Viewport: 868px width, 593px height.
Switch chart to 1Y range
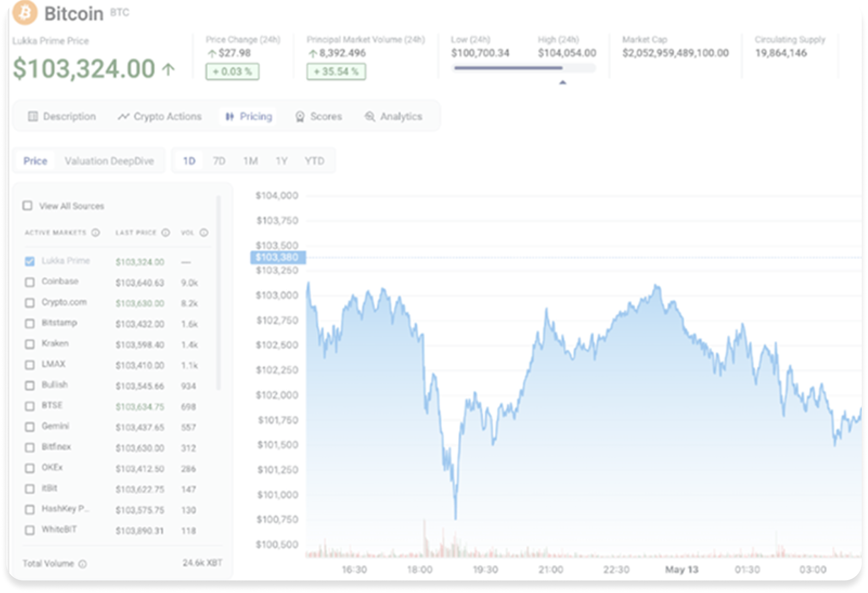tap(281, 161)
